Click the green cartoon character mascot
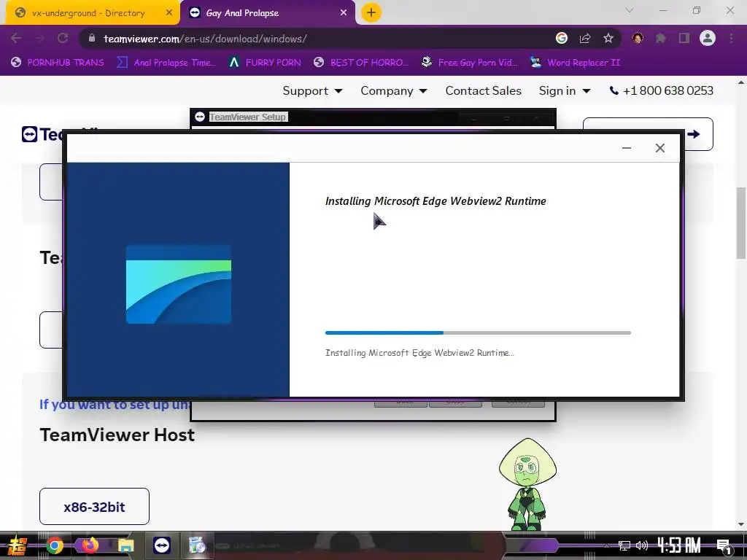The image size is (747, 560). pyautogui.click(x=527, y=484)
